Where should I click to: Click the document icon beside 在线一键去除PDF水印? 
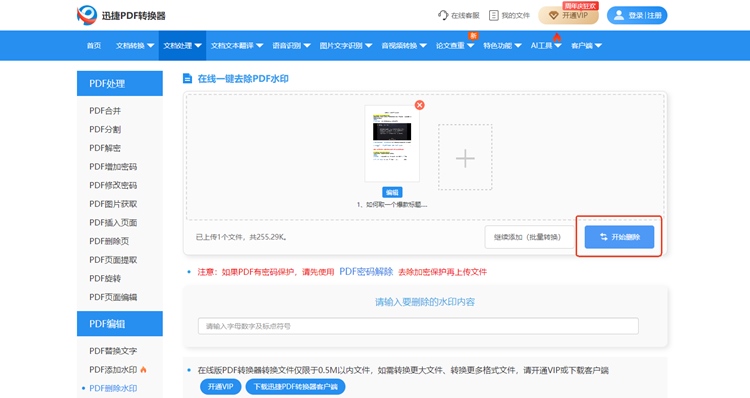188,78
